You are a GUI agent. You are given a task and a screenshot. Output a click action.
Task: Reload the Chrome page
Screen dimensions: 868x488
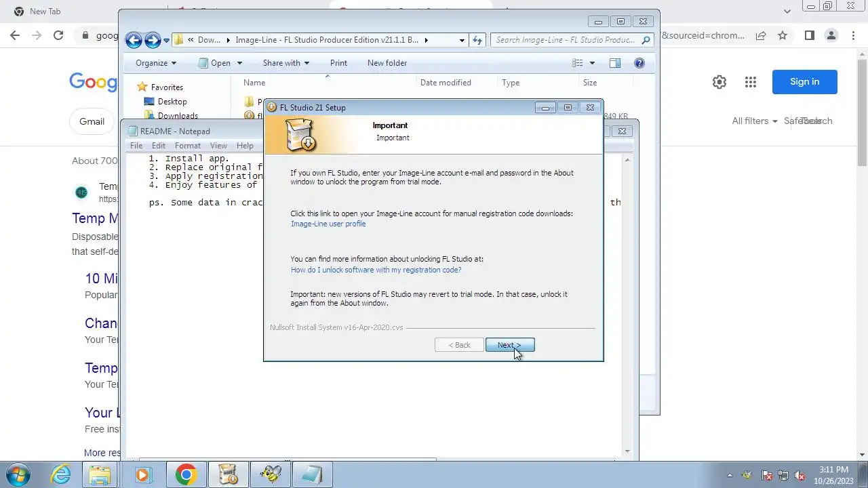(x=58, y=35)
